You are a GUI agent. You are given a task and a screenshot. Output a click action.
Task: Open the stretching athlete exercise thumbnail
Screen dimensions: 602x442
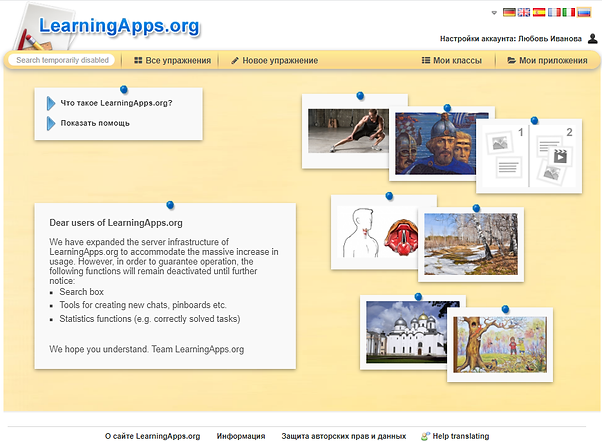(348, 131)
